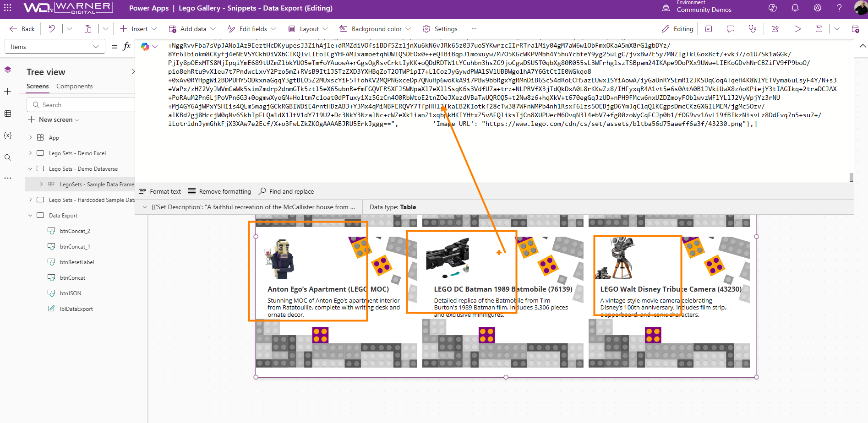Click the Share icon
Screen dimensions: 868x423
[x=775, y=29]
